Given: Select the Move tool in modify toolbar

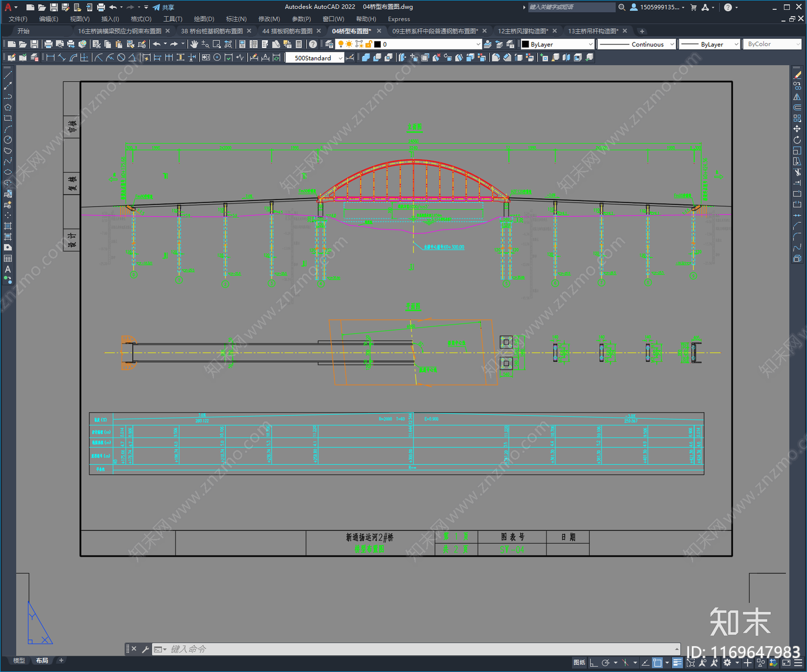Looking at the screenshot, I should point(797,129).
